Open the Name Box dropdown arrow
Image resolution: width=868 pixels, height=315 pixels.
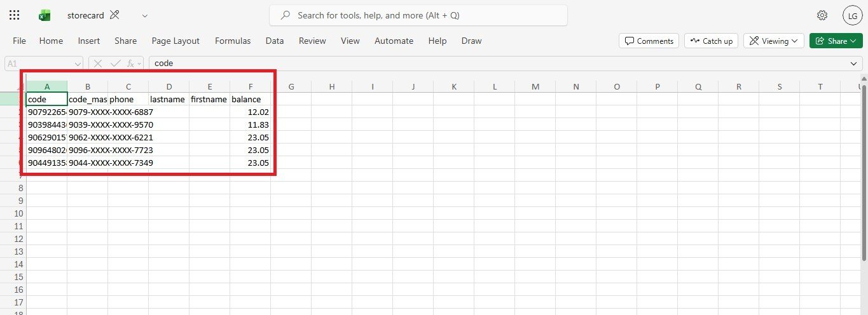(78, 64)
